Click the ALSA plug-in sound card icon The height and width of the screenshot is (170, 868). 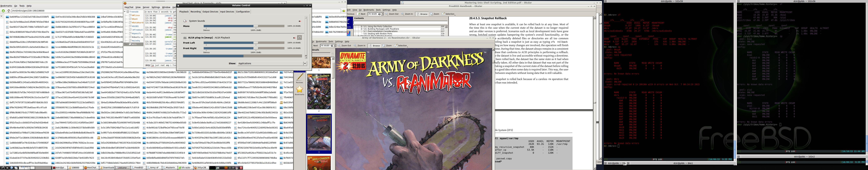185,37
